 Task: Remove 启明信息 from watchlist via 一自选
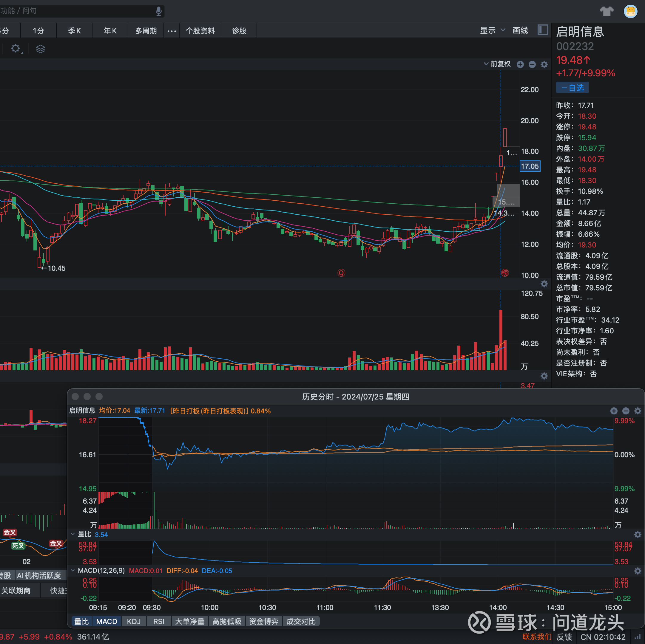[x=572, y=87]
